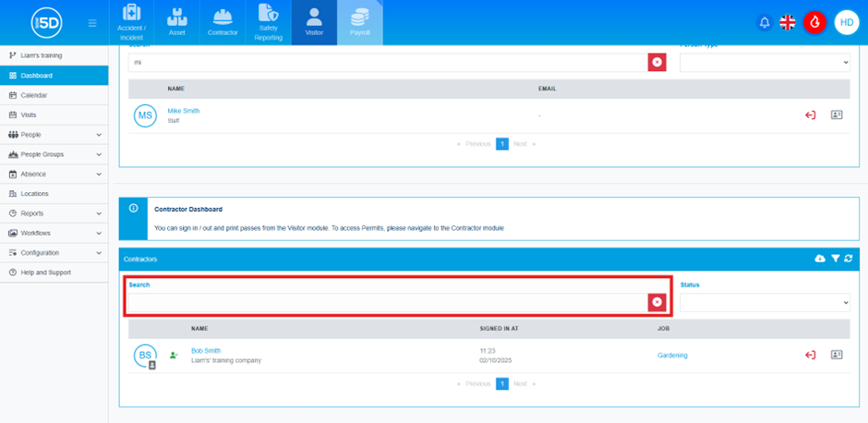Open Bob Smith's contractor profile link
The height and width of the screenshot is (423, 868).
click(206, 351)
